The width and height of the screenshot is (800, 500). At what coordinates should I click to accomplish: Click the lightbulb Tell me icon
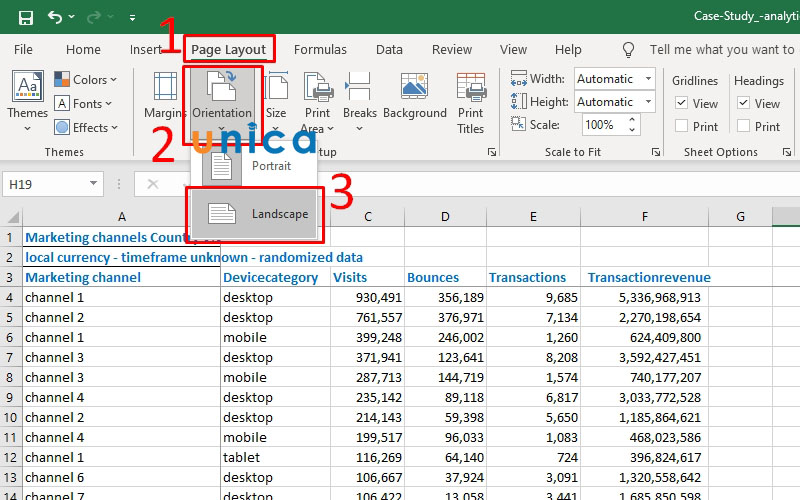(x=629, y=49)
